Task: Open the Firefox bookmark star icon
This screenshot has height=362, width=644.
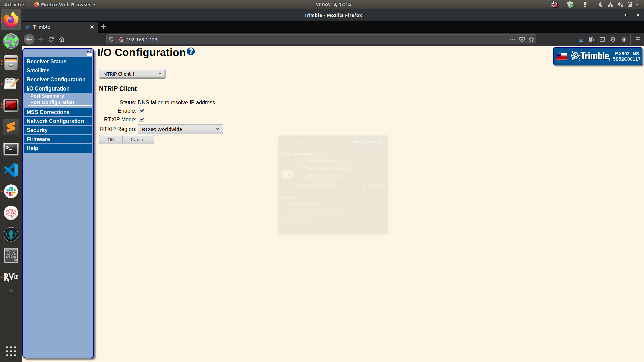Action: (x=532, y=39)
